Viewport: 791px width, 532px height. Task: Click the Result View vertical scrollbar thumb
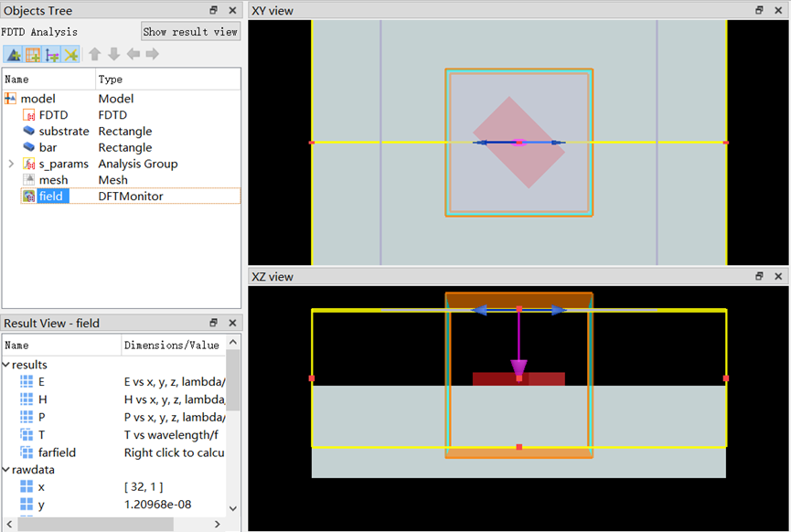click(x=233, y=379)
